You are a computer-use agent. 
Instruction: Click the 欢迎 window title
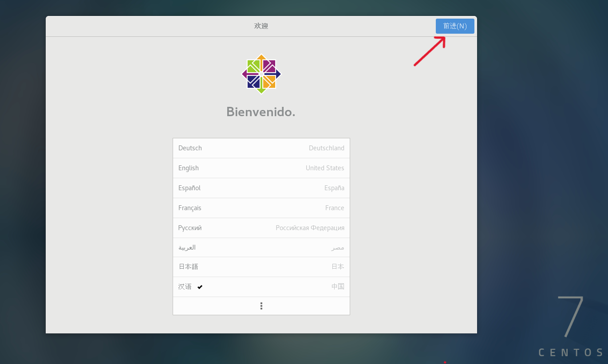pyautogui.click(x=261, y=26)
